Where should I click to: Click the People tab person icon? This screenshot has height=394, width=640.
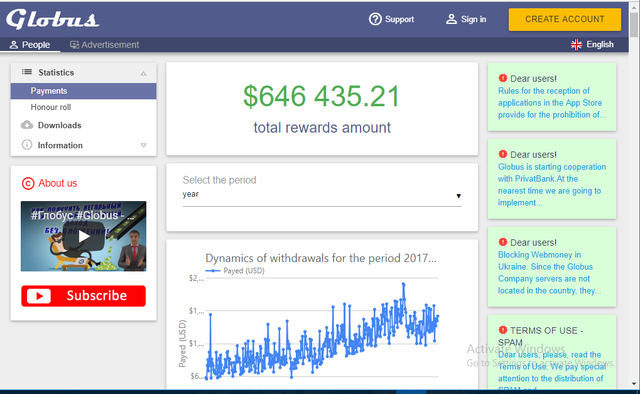pyautogui.click(x=14, y=45)
